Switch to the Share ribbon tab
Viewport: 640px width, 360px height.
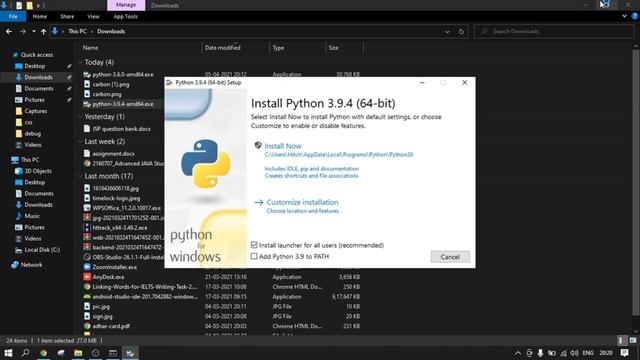pos(67,16)
